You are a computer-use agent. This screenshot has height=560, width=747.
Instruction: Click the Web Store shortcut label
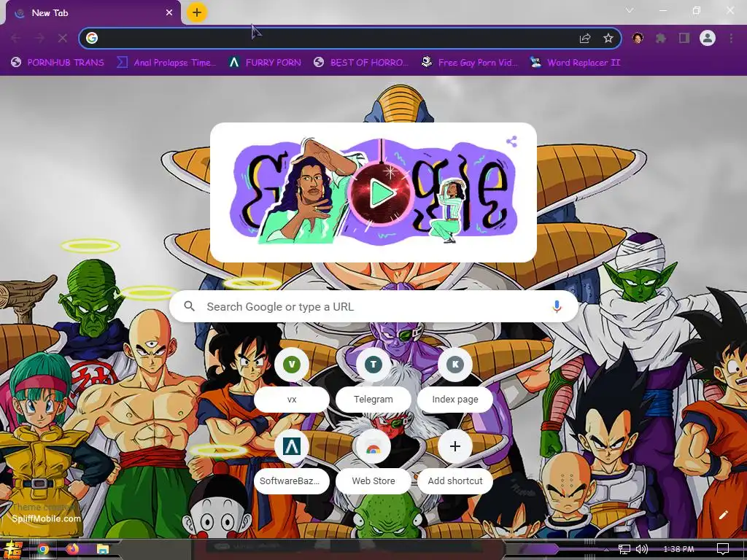pos(373,481)
